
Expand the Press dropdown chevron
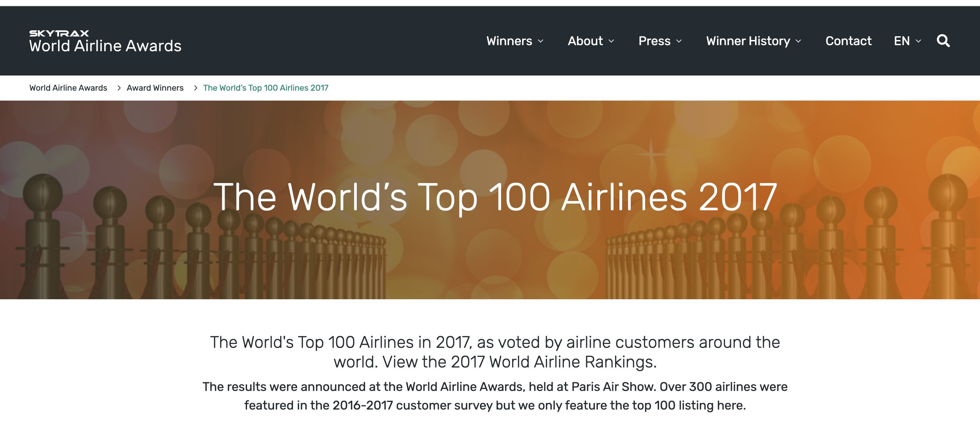click(679, 41)
